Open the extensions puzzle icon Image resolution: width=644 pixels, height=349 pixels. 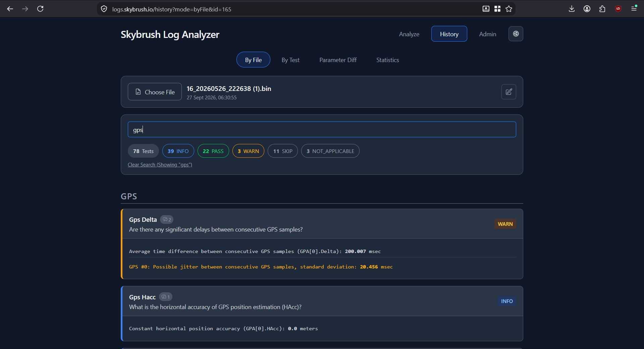pos(602,9)
